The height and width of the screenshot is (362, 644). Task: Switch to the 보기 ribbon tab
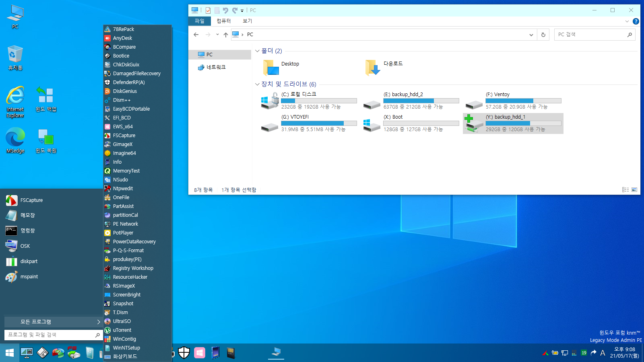pos(248,21)
